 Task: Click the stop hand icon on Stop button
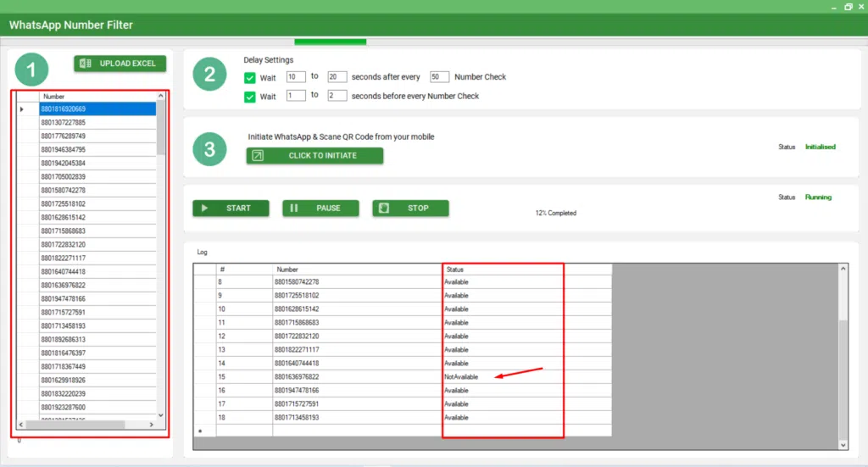tap(384, 208)
